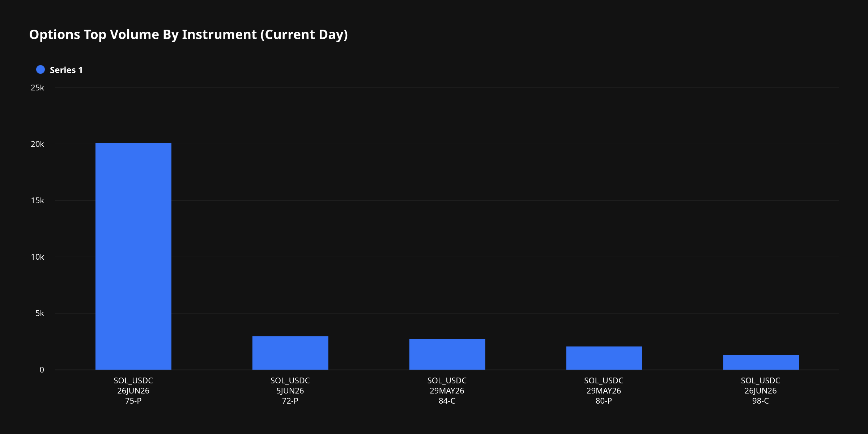Select the SOL_USDC 5JUN26 72-P bar
The height and width of the screenshot is (434, 868).
(x=290, y=353)
